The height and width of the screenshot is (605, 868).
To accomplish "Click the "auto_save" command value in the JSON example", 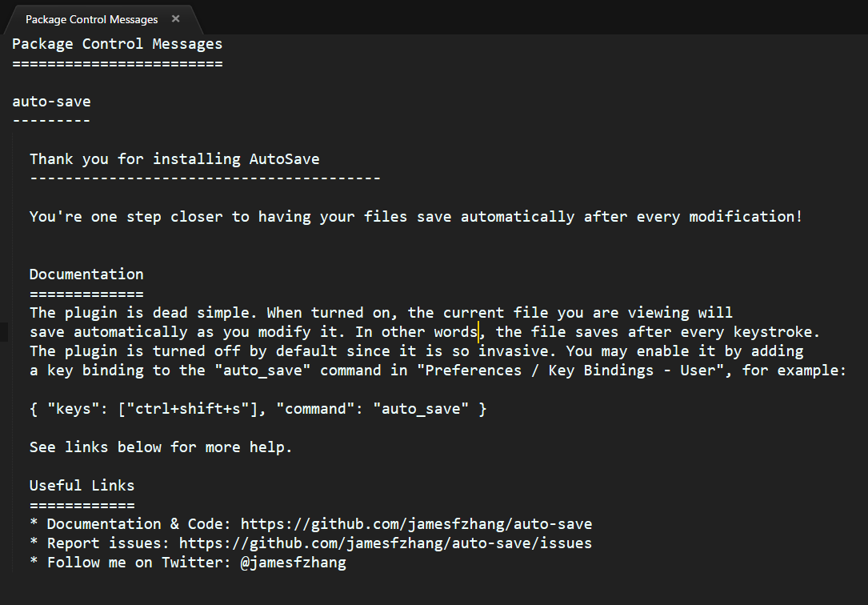I will click(421, 409).
